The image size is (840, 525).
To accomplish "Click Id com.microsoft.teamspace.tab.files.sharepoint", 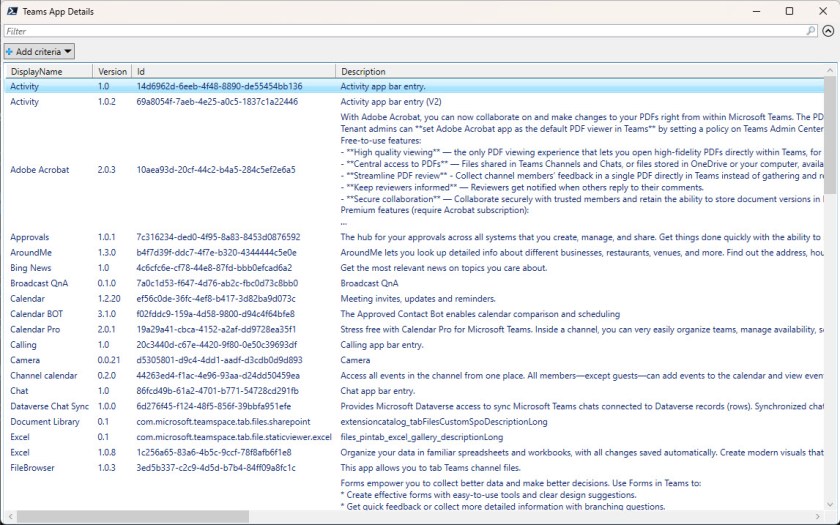I will (223, 422).
